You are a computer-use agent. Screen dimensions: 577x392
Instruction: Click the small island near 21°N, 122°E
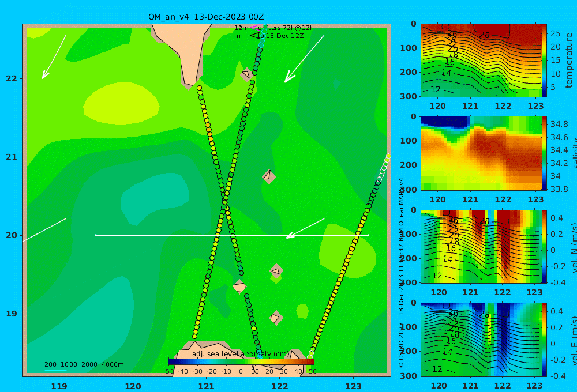pos(269,176)
